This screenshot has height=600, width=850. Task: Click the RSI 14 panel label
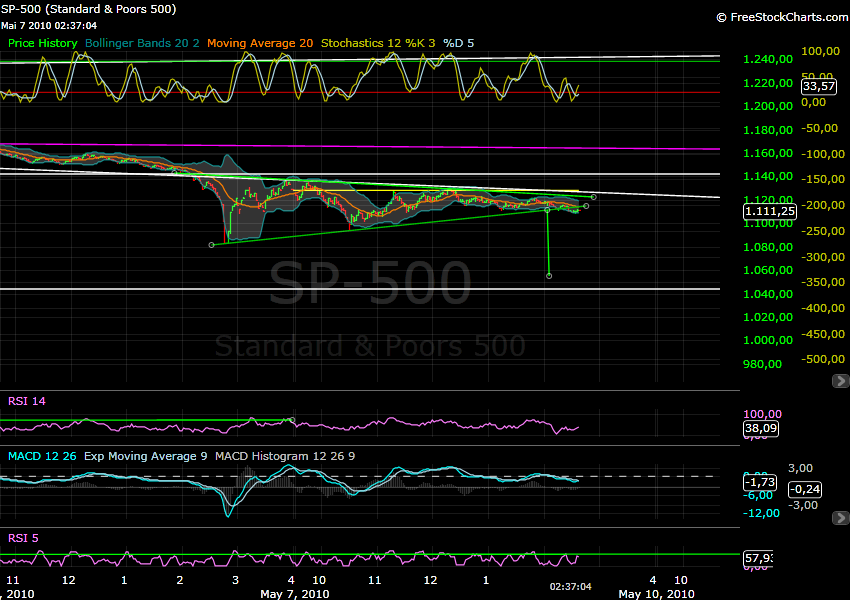tap(27, 401)
